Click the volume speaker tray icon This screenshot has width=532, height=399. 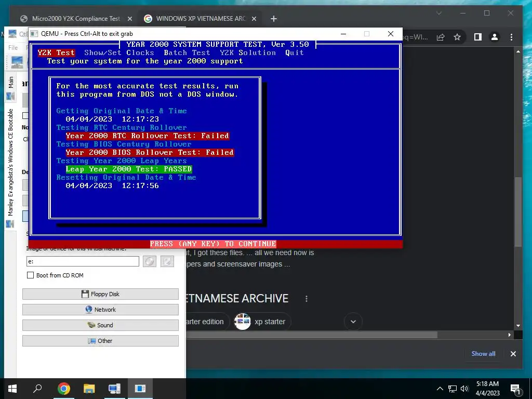(x=464, y=389)
